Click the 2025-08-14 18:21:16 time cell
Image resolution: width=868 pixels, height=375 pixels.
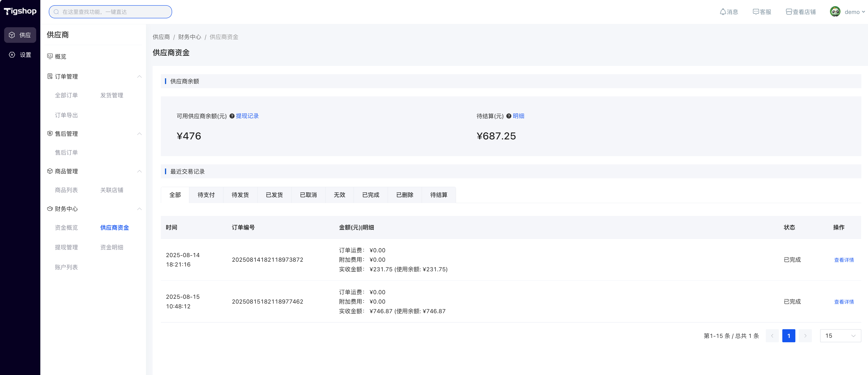[x=183, y=260]
